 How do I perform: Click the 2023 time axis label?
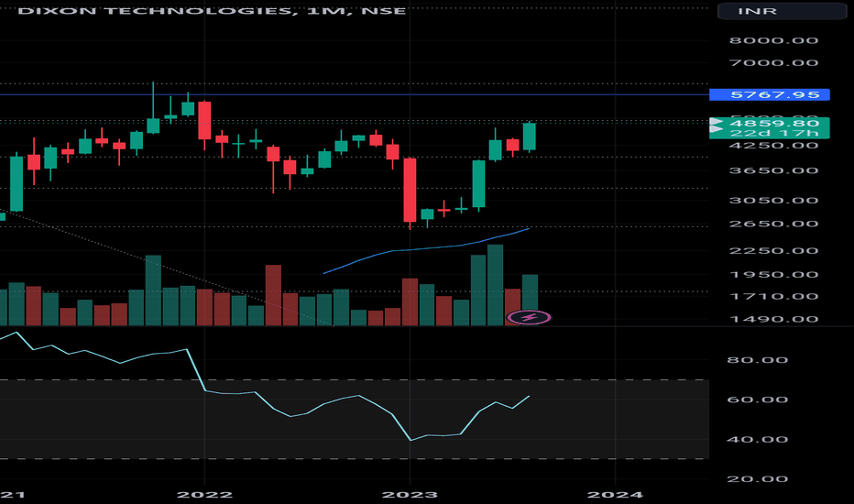(410, 495)
